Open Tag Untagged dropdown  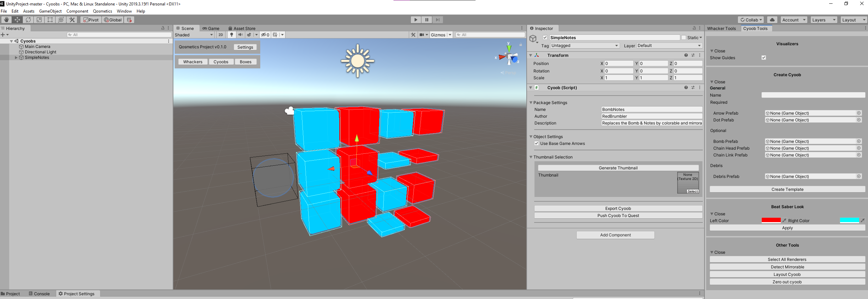click(x=585, y=46)
